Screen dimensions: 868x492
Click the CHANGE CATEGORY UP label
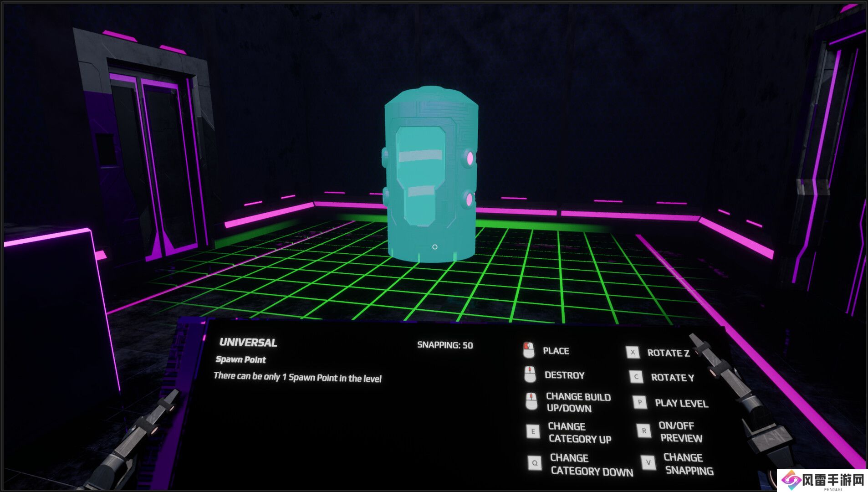579,433
